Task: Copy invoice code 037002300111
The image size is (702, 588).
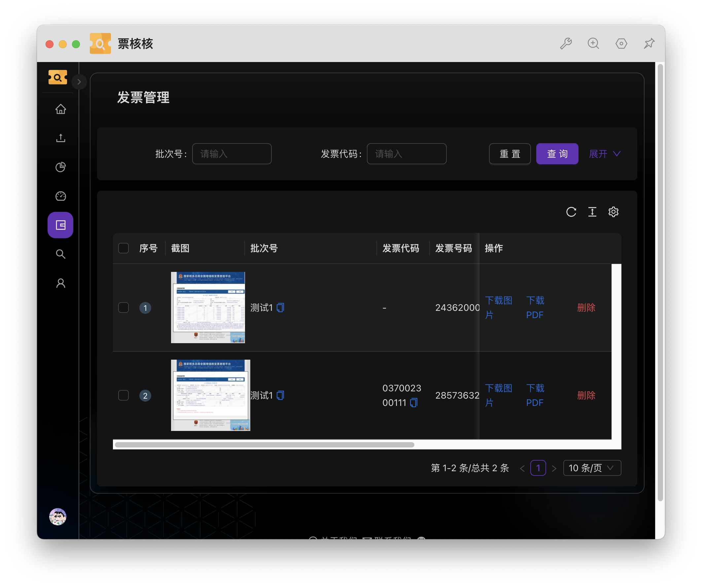Action: pyautogui.click(x=414, y=403)
